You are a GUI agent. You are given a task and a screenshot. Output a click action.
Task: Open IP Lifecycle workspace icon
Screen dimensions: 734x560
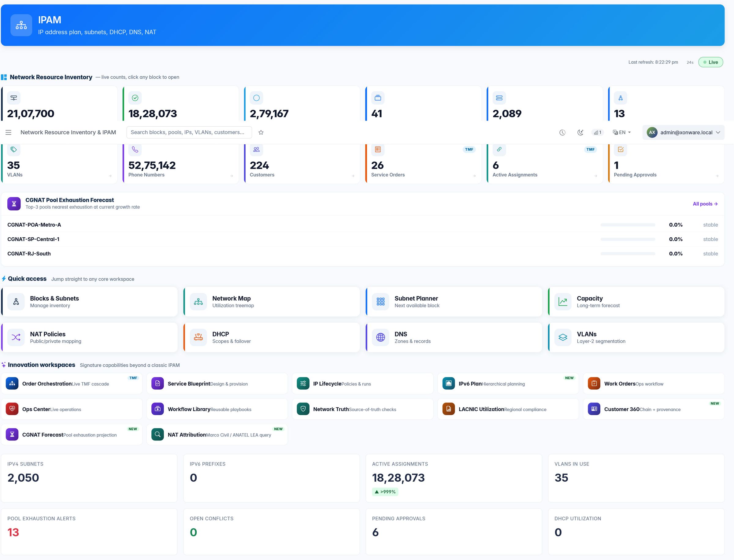pyautogui.click(x=303, y=383)
